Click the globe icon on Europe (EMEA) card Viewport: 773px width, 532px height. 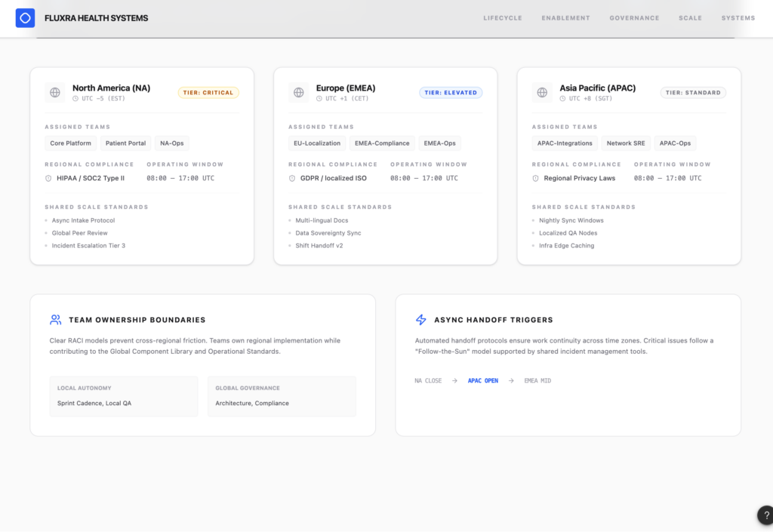(299, 93)
